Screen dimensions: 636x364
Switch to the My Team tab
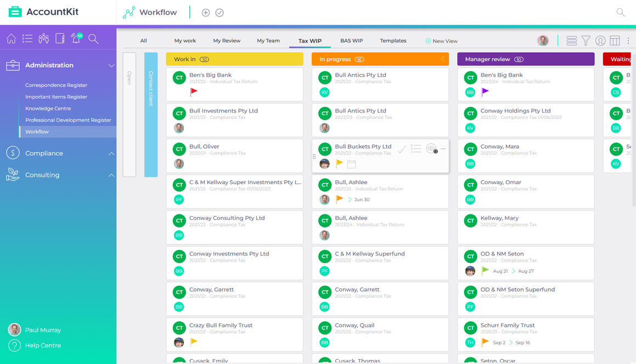pyautogui.click(x=268, y=41)
